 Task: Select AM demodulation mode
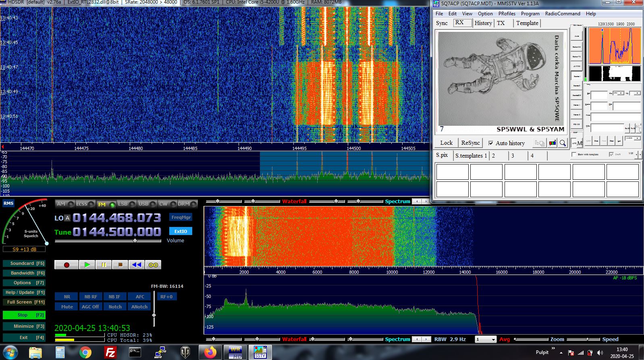click(64, 204)
